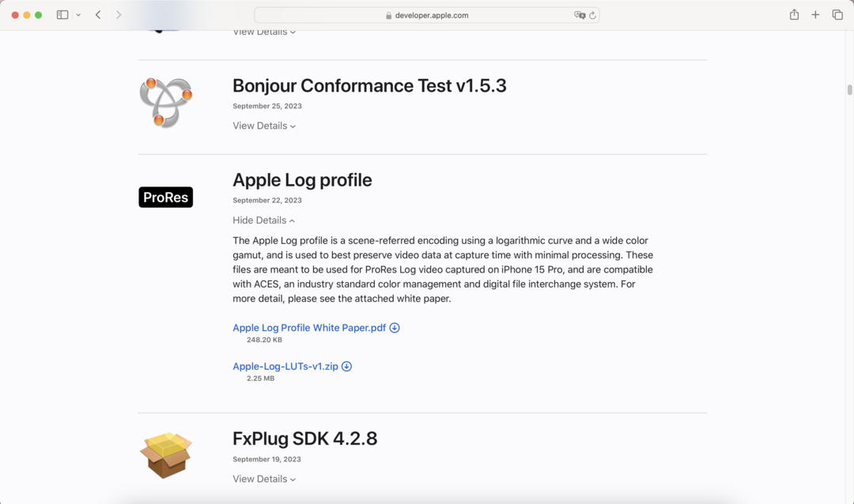Download the Apple-Log-LUTs-v1.zip file
Image resolution: width=854 pixels, height=504 pixels.
(x=285, y=367)
